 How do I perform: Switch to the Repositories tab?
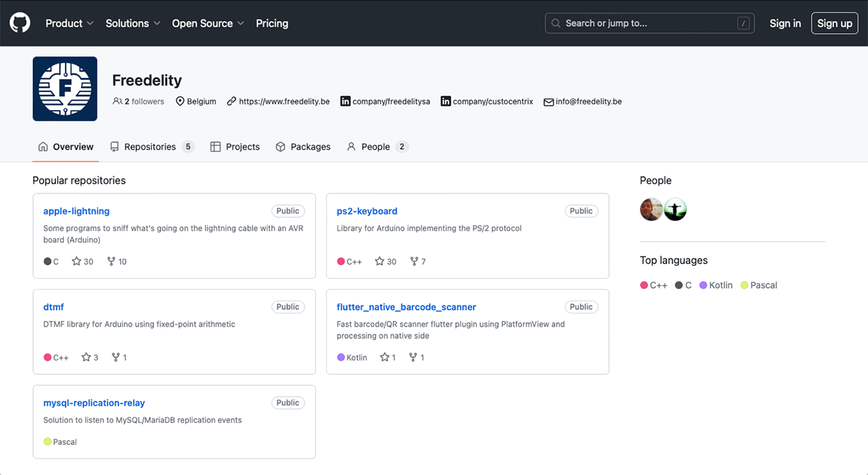pyautogui.click(x=152, y=146)
